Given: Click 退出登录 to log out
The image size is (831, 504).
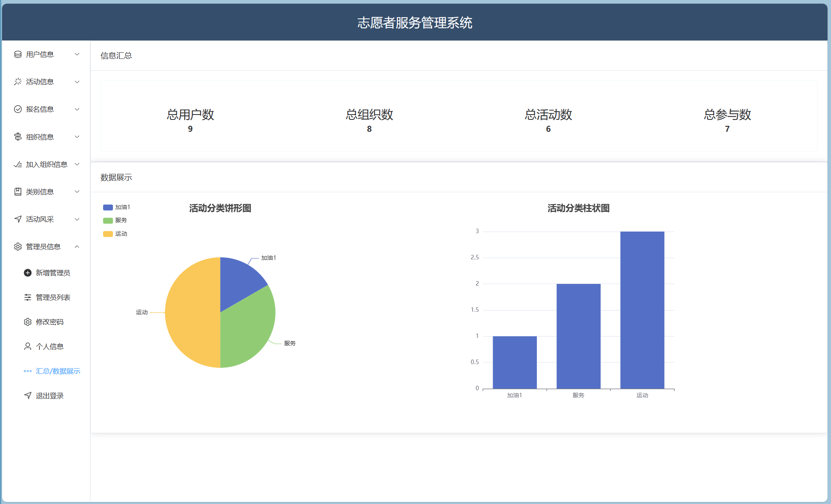Looking at the screenshot, I should click(x=46, y=396).
